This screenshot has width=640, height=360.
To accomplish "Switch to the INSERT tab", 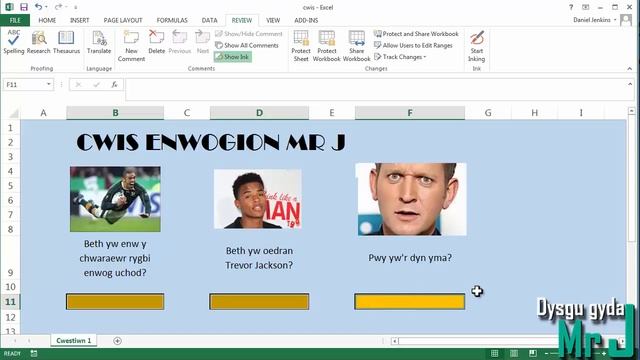I will (80, 20).
